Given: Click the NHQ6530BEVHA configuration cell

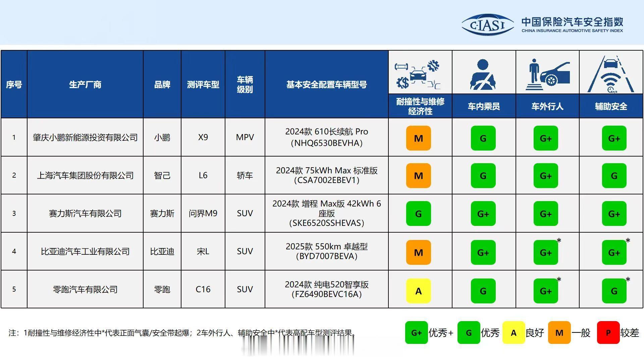Looking at the screenshot, I should click(x=327, y=137).
